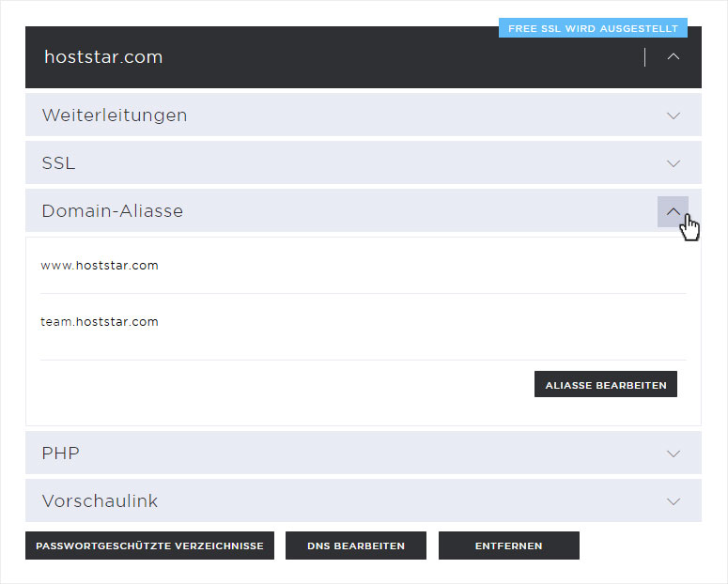Screen dimensions: 728x584
Task: Collapse the hoststar.com domain panel
Action: pyautogui.click(x=674, y=56)
